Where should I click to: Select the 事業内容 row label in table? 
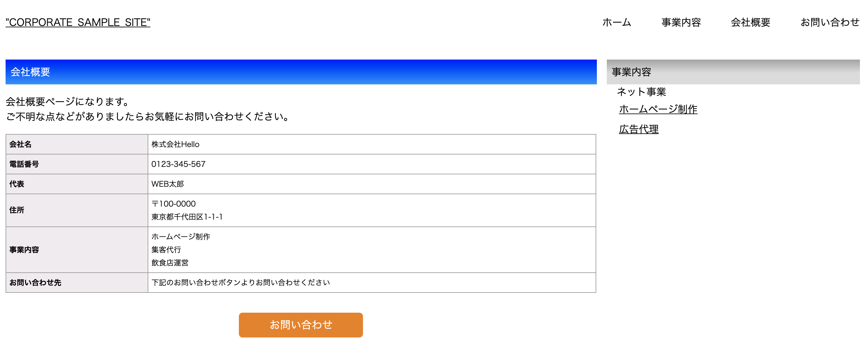24,250
